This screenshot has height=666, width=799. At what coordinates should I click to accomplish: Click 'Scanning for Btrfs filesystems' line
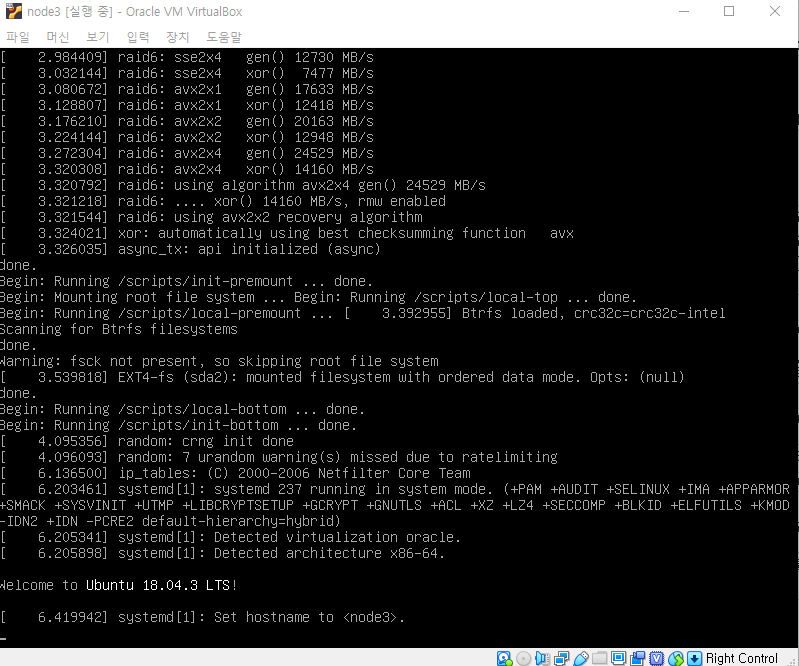(119, 329)
